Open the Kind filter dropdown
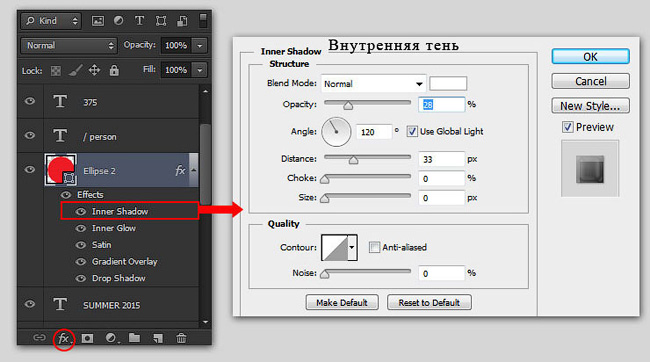This screenshot has width=650, height=362. pyautogui.click(x=51, y=21)
